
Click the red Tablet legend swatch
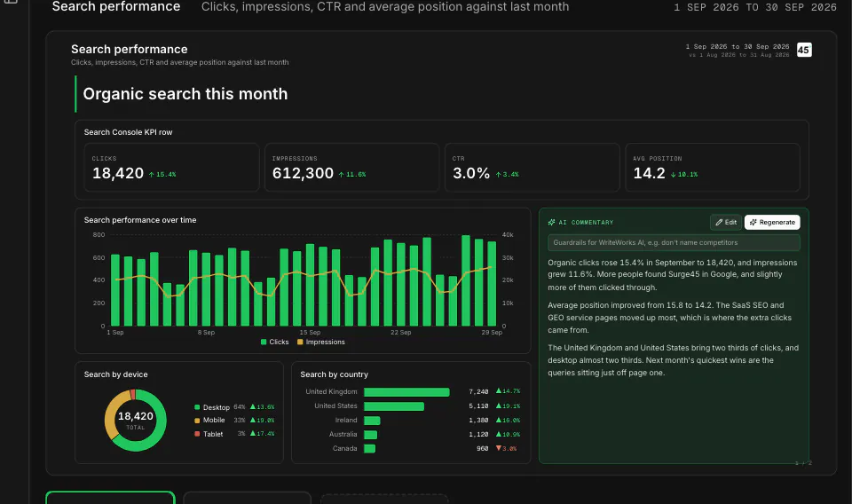[x=197, y=434]
